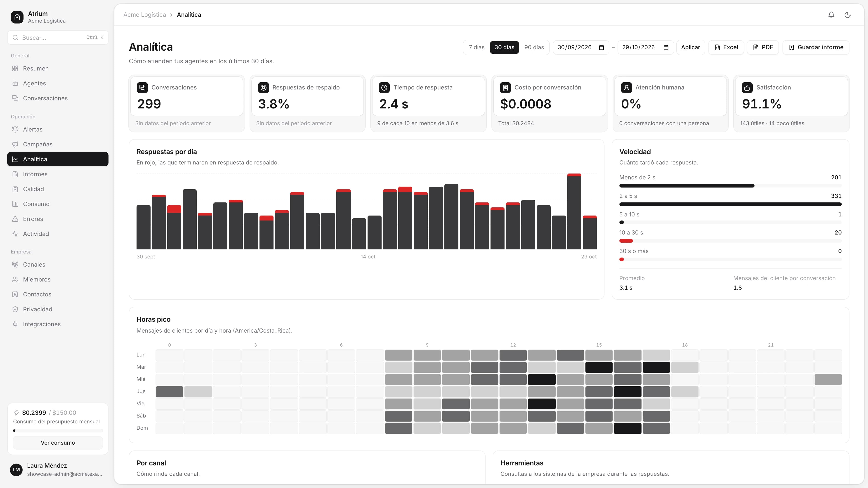Select the 30 días range

[504, 47]
